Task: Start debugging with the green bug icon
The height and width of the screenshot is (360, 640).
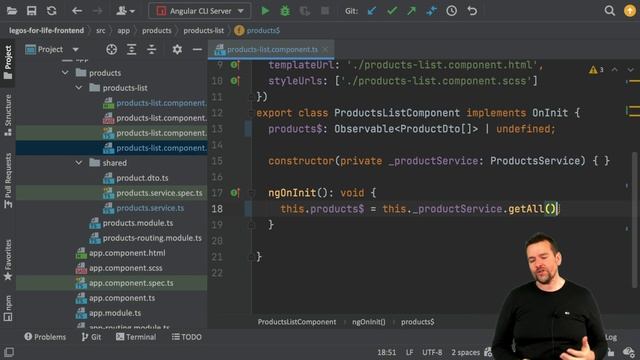Action: 285,11
